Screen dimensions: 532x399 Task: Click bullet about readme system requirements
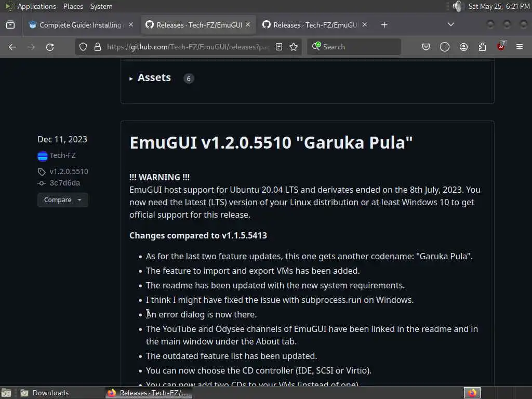click(x=275, y=285)
